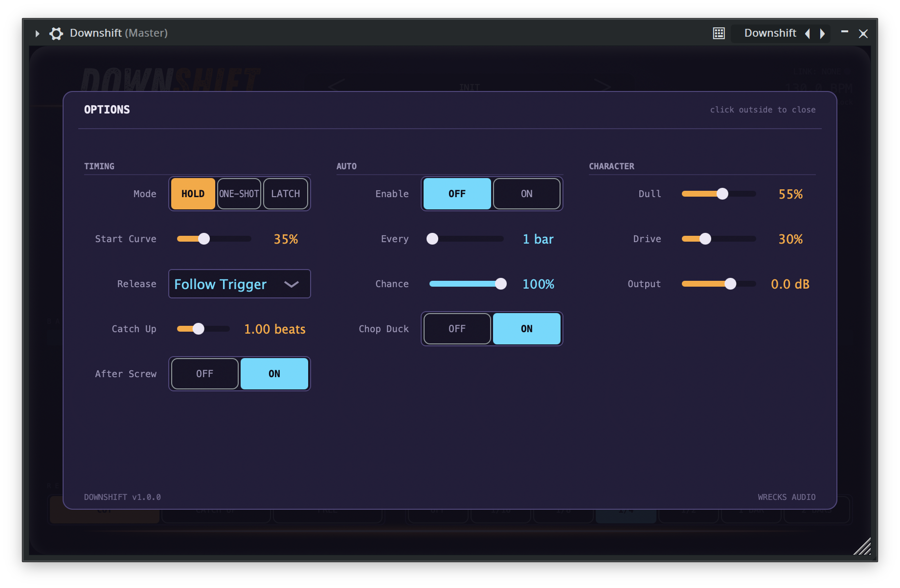This screenshot has height=588, width=900.
Task: Adjust the Output level slider
Action: pos(719,284)
